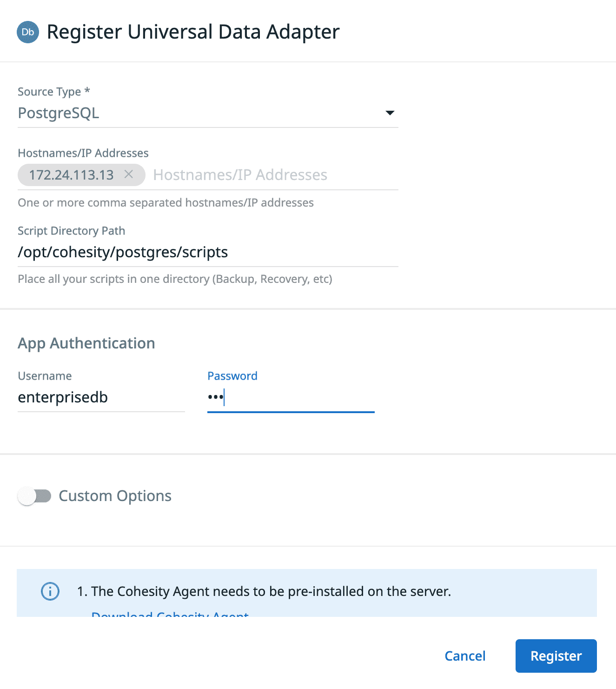The image size is (616, 689).
Task: Click the Register button
Action: [x=556, y=656]
